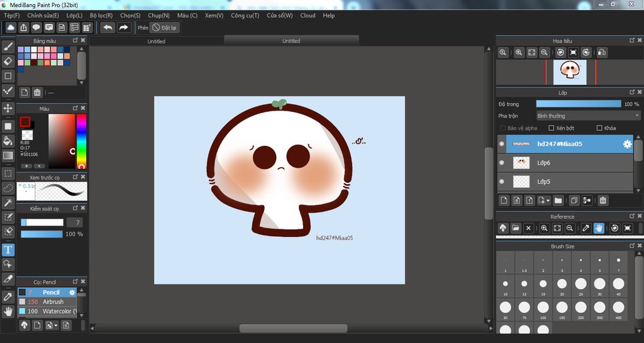Enable the Xén bớt clipping checkbox

click(x=552, y=128)
